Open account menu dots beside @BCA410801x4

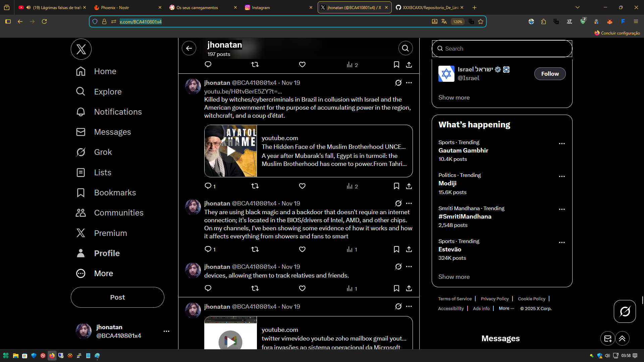pyautogui.click(x=166, y=331)
